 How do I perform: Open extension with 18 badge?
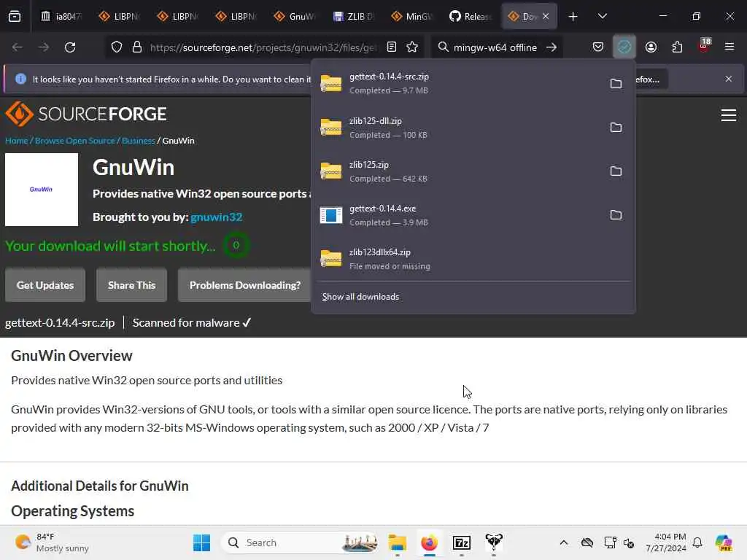point(704,46)
